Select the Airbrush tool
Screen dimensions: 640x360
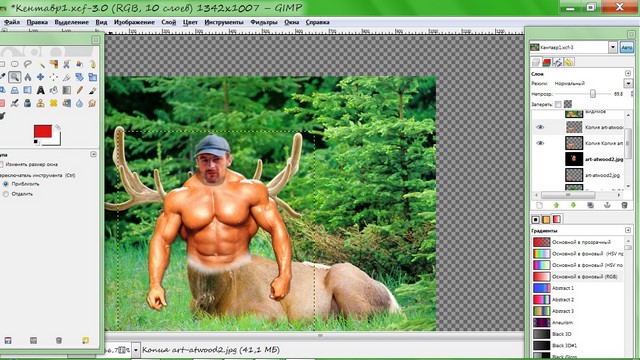(15, 103)
